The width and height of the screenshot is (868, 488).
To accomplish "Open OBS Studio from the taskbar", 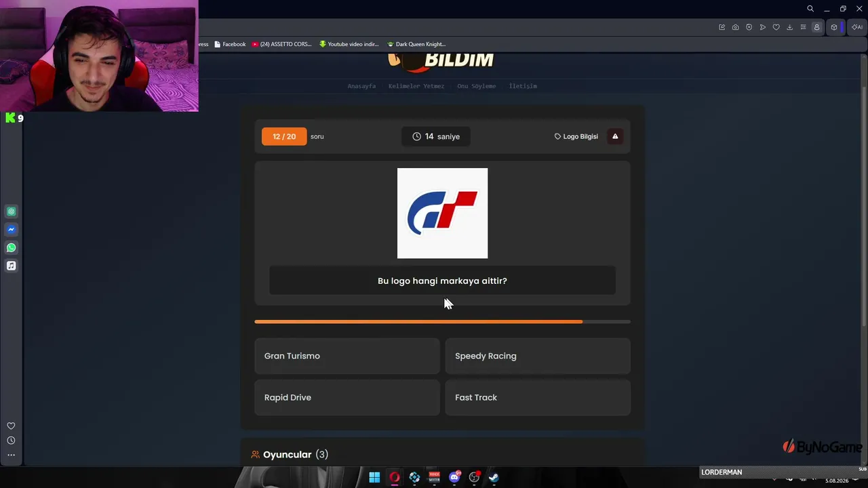I will point(475,477).
